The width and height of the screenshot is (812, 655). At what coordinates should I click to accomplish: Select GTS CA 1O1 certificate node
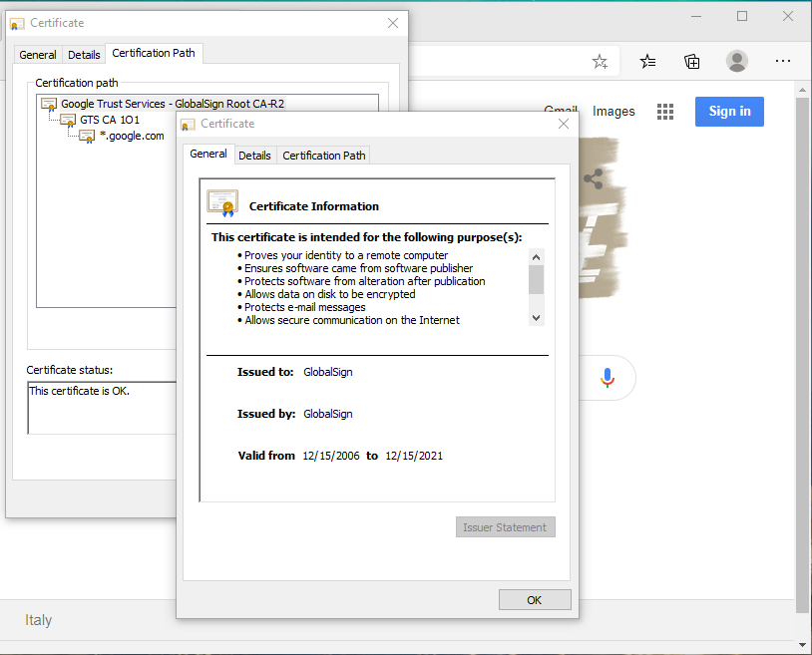pos(110,120)
